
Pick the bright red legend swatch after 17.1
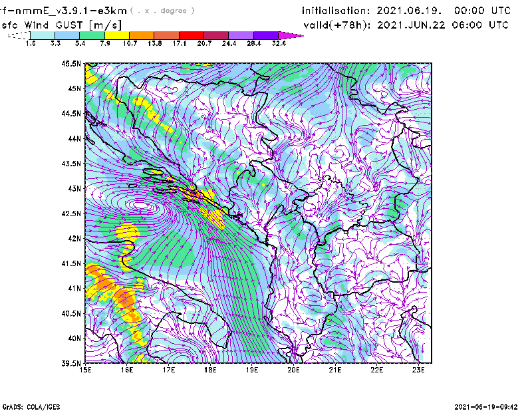192,35
